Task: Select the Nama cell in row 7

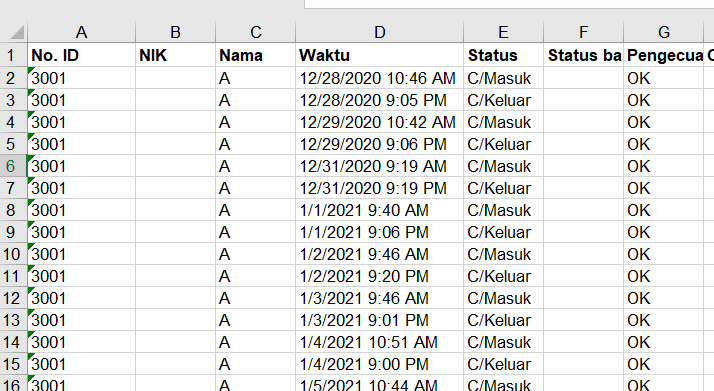Action: (255, 188)
